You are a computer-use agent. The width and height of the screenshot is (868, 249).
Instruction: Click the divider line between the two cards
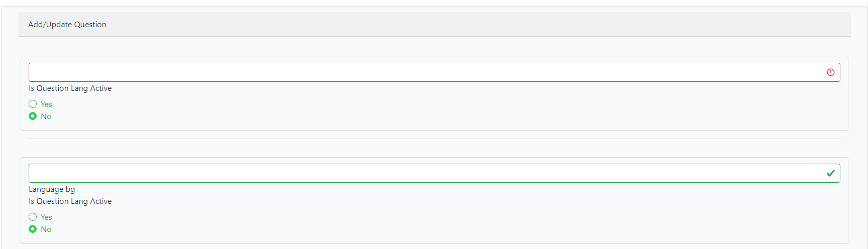[x=434, y=139]
